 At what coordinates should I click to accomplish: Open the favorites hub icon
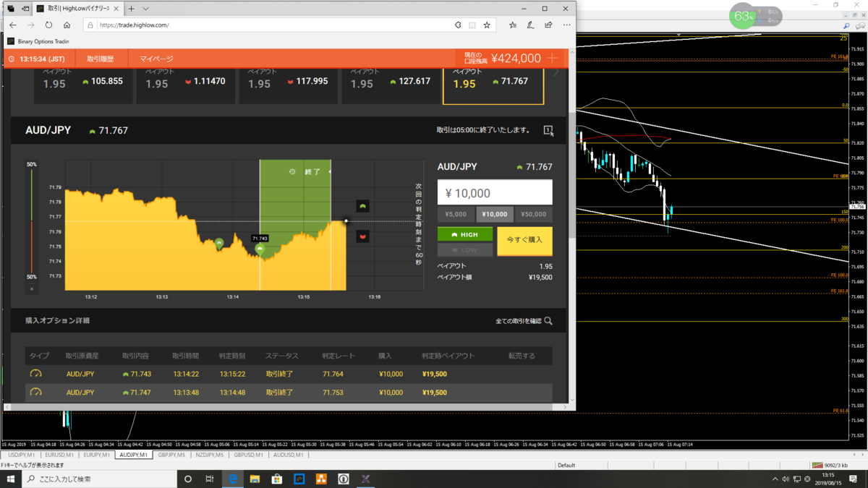[x=513, y=25]
